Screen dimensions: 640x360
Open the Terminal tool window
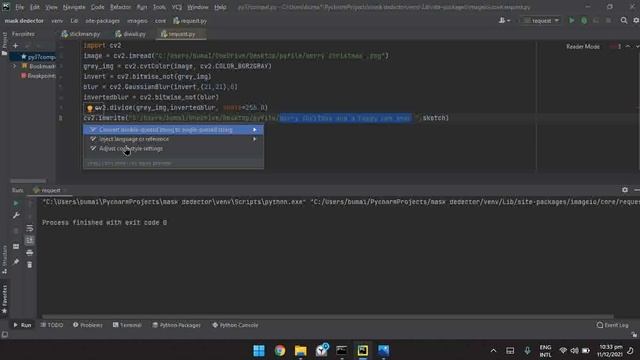[x=127, y=325]
